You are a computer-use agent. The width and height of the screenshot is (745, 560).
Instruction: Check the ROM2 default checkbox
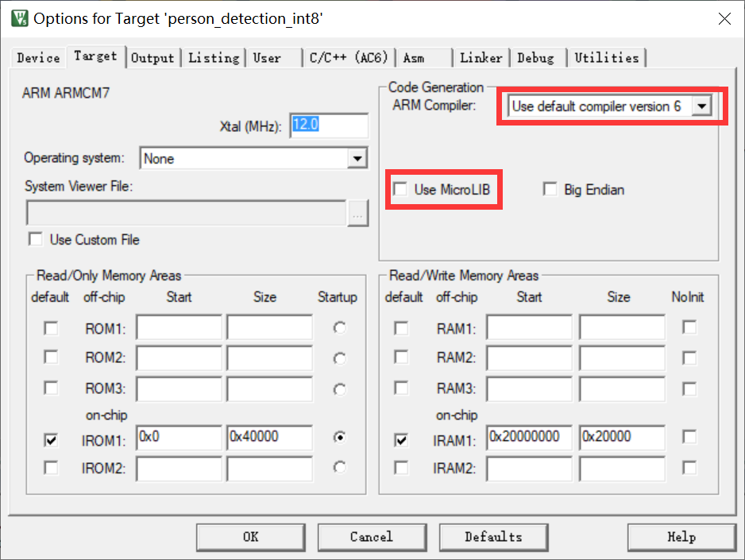click(51, 357)
